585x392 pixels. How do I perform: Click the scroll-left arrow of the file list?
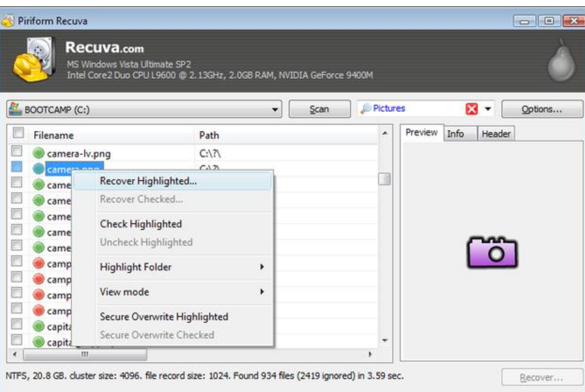15,354
